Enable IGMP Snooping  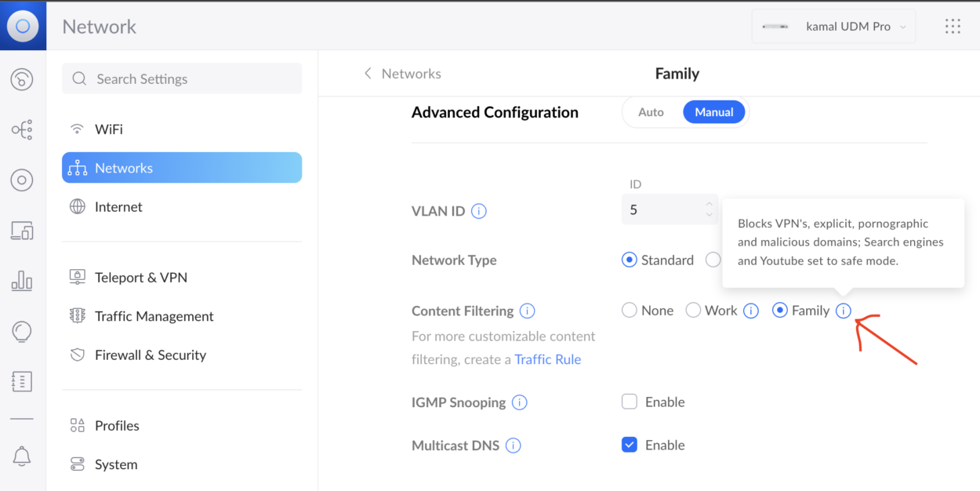point(629,402)
